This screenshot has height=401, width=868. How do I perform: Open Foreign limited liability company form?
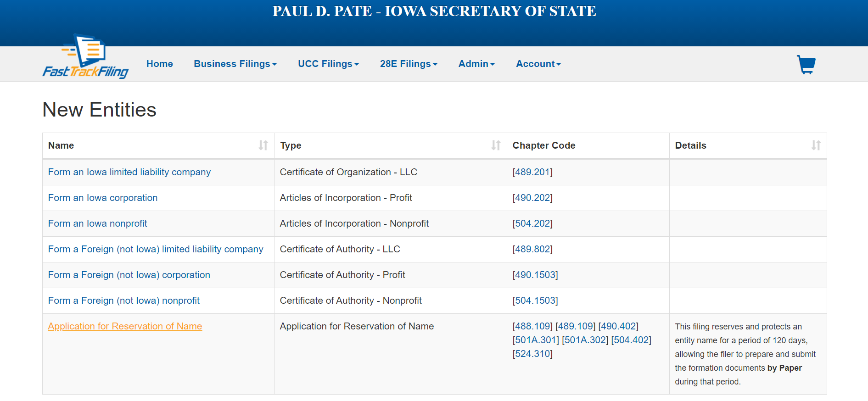(x=156, y=249)
